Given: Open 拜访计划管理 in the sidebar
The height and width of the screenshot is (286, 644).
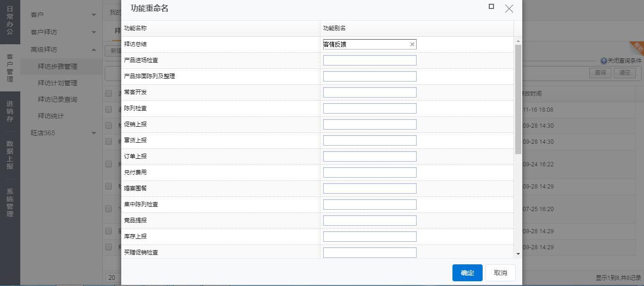Looking at the screenshot, I should [57, 83].
